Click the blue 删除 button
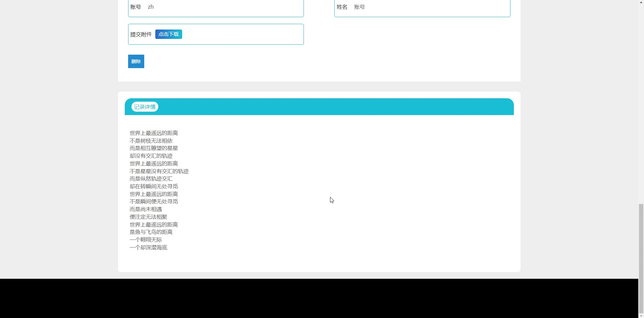Image resolution: width=644 pixels, height=318 pixels. [136, 61]
